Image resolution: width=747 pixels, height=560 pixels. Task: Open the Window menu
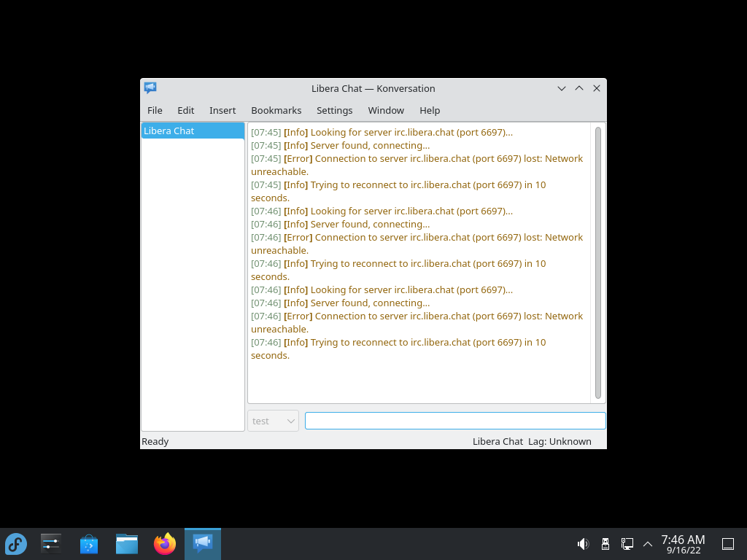point(386,111)
